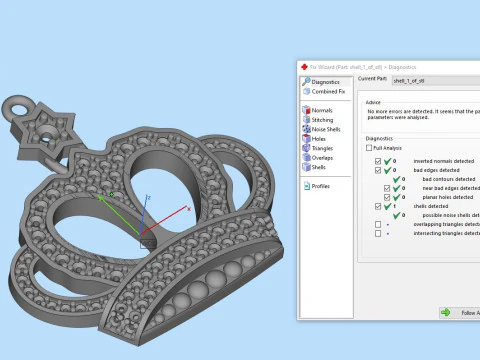Open Combined Fix icon
The height and width of the screenshot is (360, 480).
pyautogui.click(x=307, y=91)
